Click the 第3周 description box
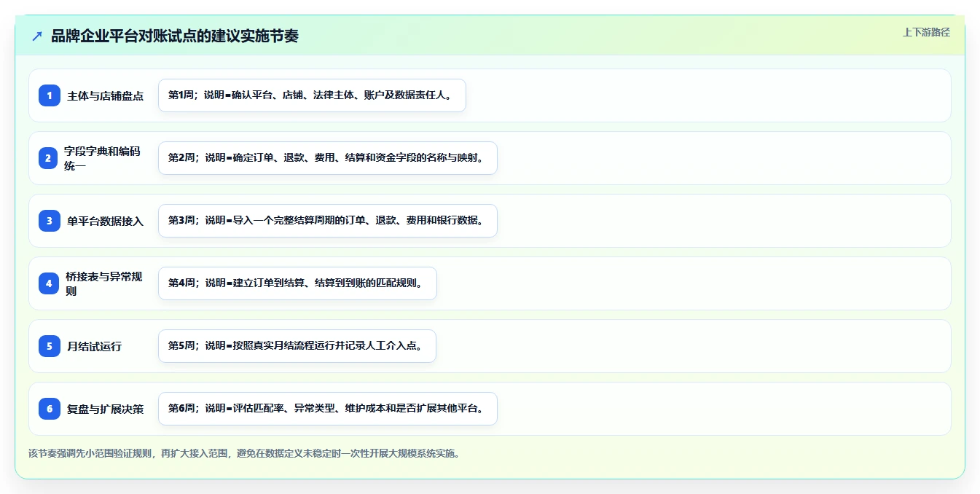980x494 pixels. coord(328,221)
